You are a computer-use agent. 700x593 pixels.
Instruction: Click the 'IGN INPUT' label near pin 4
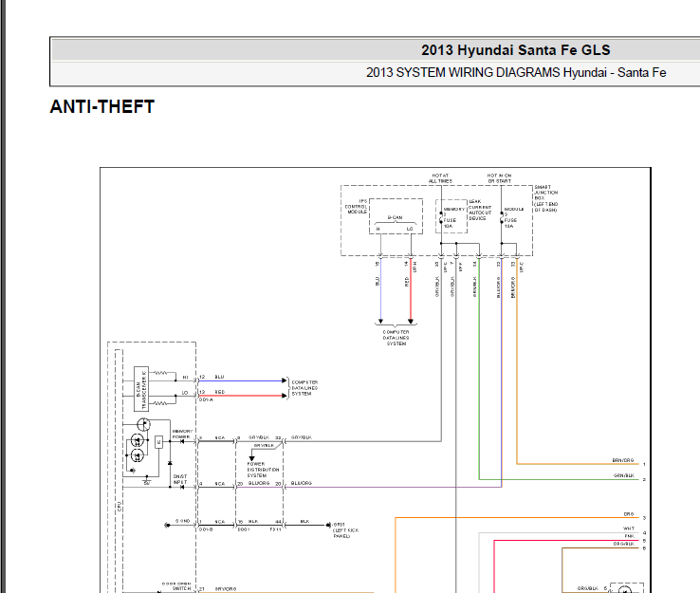(x=180, y=479)
